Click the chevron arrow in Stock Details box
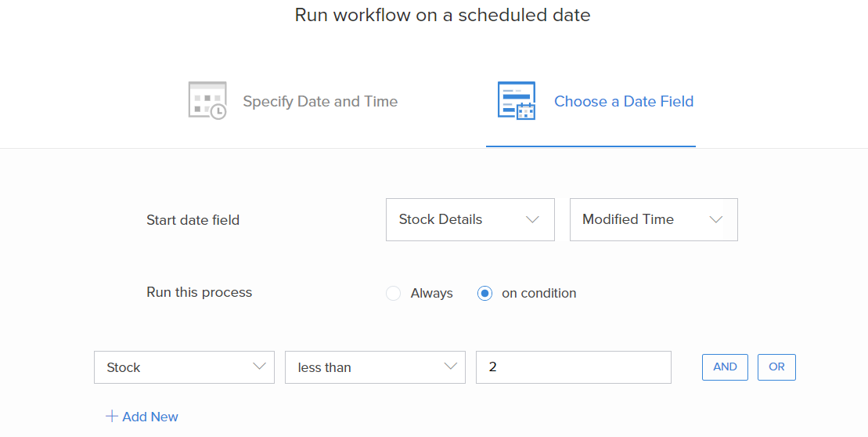868x437 pixels. pyautogui.click(x=532, y=220)
